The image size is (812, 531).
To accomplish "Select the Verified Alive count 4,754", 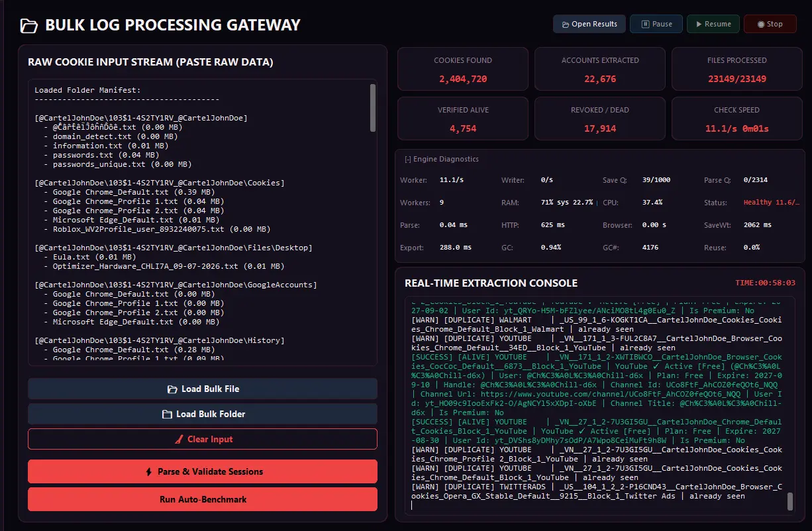I will coord(463,128).
